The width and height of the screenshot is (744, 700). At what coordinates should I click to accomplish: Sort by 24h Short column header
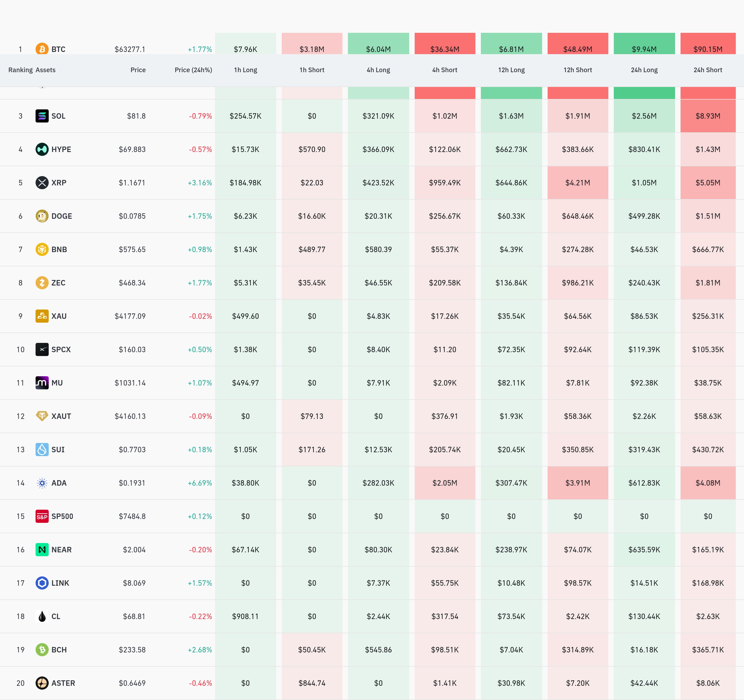pyautogui.click(x=708, y=70)
